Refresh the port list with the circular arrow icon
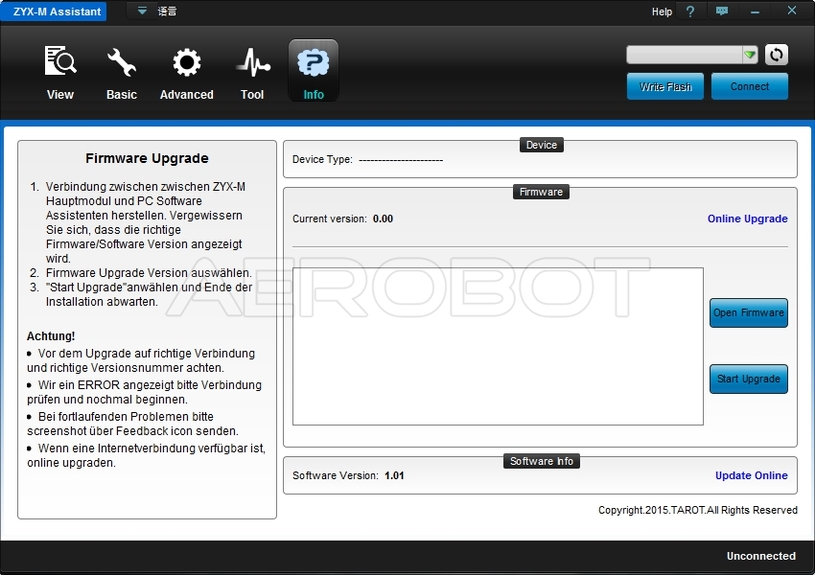This screenshot has width=815, height=575. 776,55
